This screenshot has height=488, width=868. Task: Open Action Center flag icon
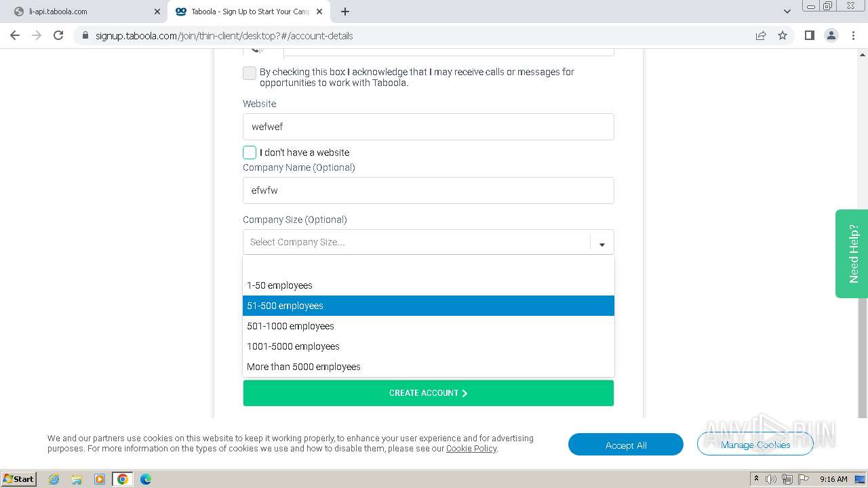tap(802, 479)
